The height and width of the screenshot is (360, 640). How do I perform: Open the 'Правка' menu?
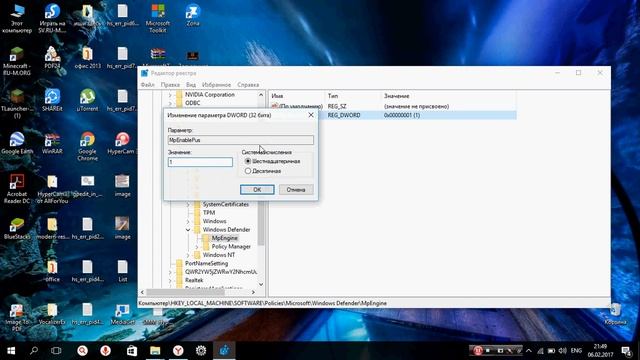170,85
